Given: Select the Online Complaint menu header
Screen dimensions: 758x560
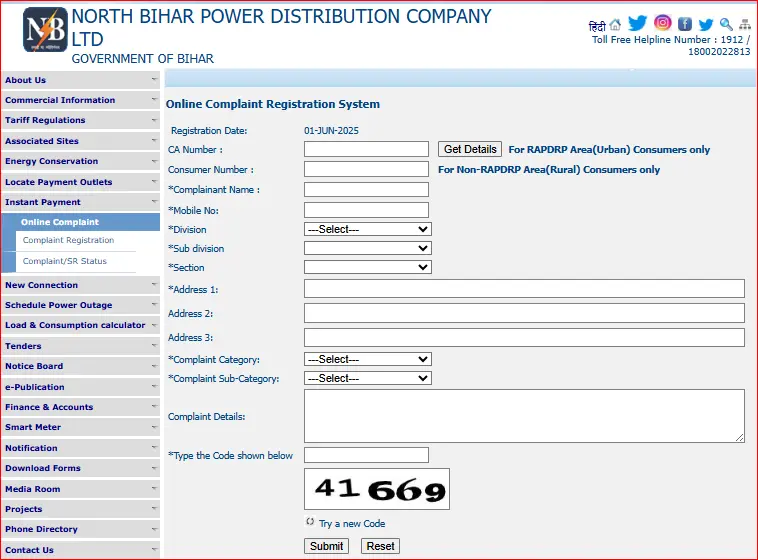Looking at the screenshot, I should (x=80, y=222).
